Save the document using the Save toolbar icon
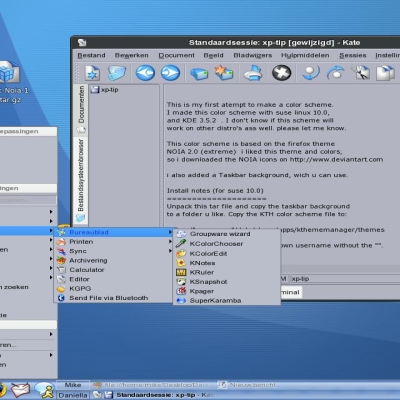The width and height of the screenshot is (400, 400). click(199, 73)
